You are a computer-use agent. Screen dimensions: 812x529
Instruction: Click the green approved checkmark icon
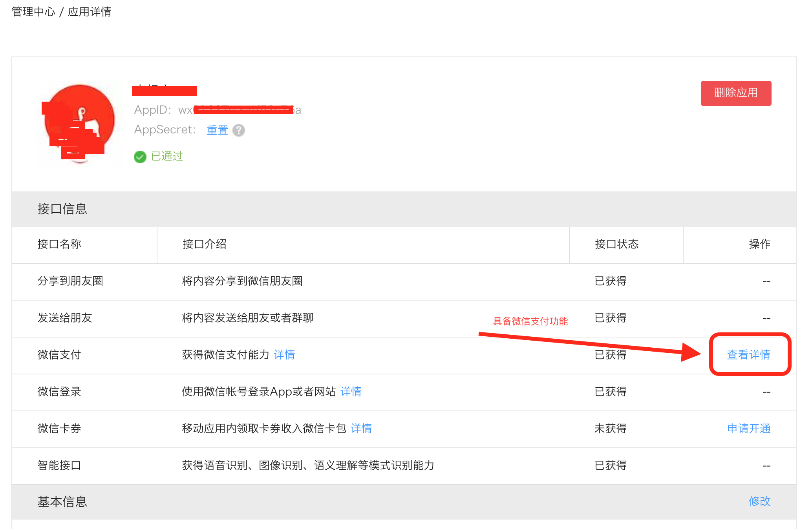pos(140,157)
